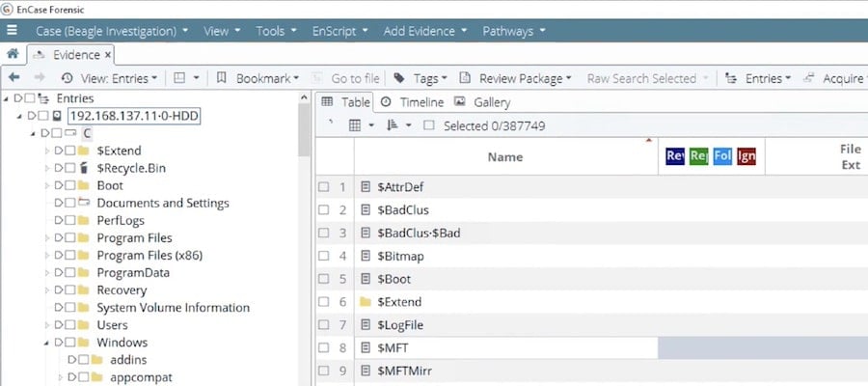Click the Acquire toolbar icon
868x386 pixels.
(809, 78)
